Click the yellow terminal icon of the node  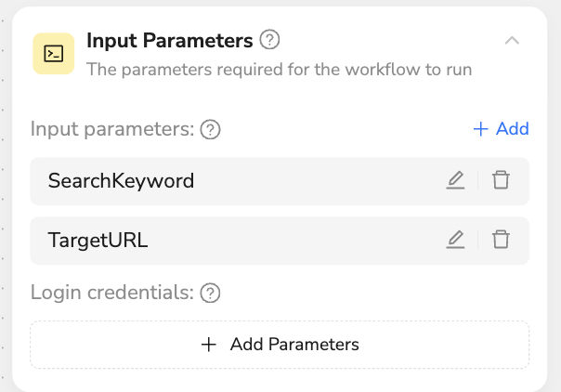point(54,54)
